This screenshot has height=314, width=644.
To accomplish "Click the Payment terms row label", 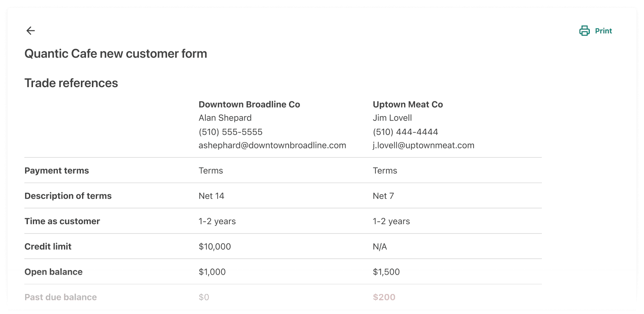I will point(57,171).
